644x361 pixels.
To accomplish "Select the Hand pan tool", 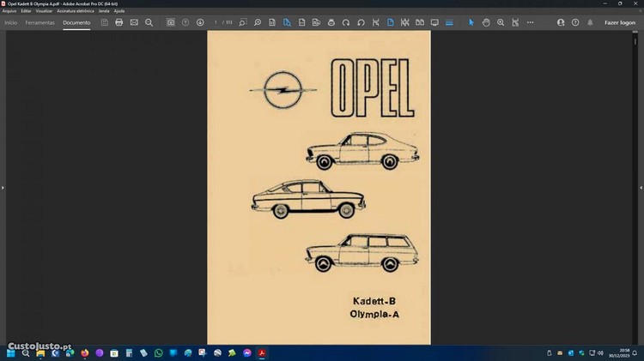I will (x=486, y=22).
